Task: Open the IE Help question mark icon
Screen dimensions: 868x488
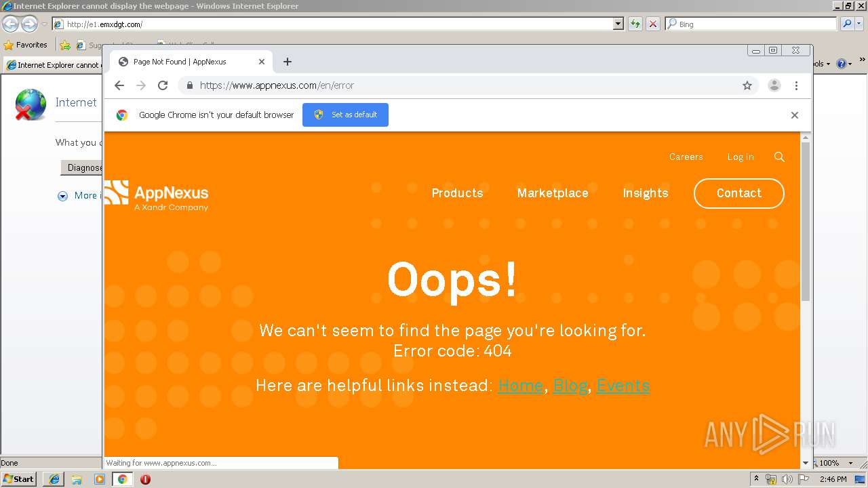Action: click(x=841, y=64)
